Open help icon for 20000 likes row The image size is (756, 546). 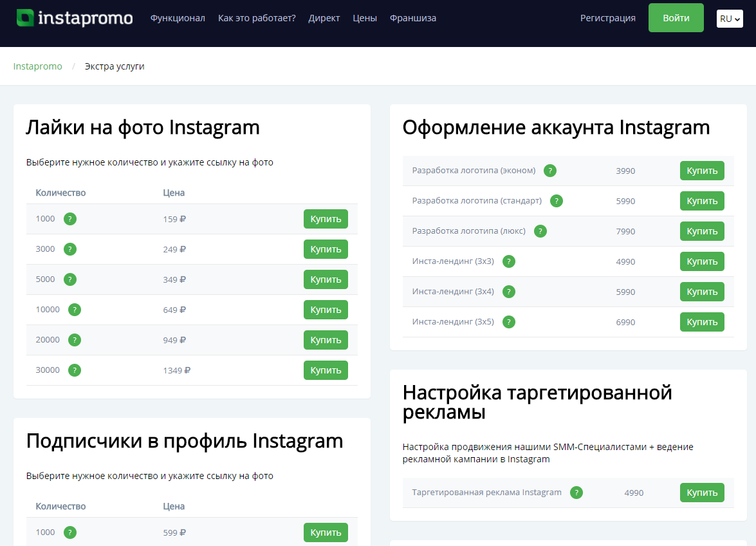[74, 340]
